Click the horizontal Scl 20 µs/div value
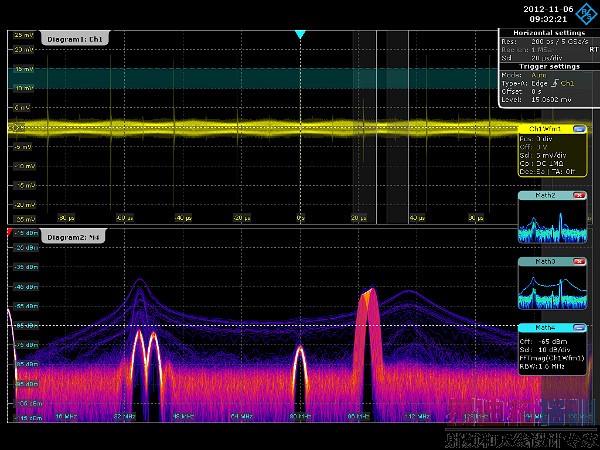Image resolution: width=600 pixels, height=450 pixels. pos(546,58)
